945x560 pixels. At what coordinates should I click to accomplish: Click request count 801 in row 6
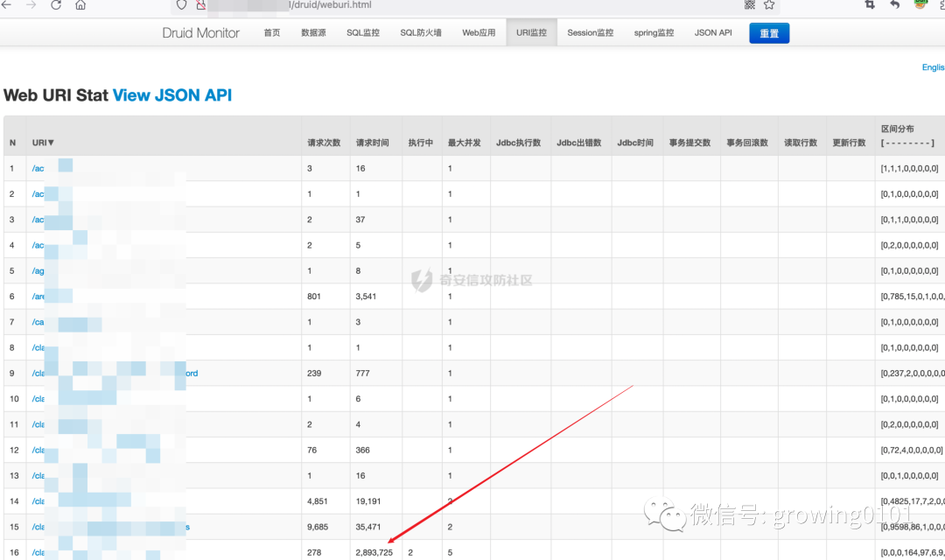[x=314, y=297]
